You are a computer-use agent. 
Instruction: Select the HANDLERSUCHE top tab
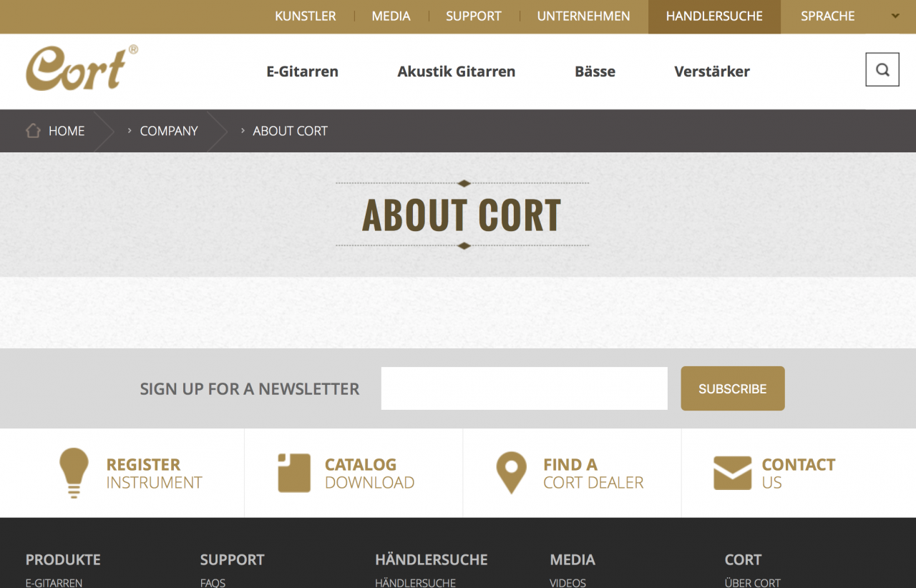[714, 16]
